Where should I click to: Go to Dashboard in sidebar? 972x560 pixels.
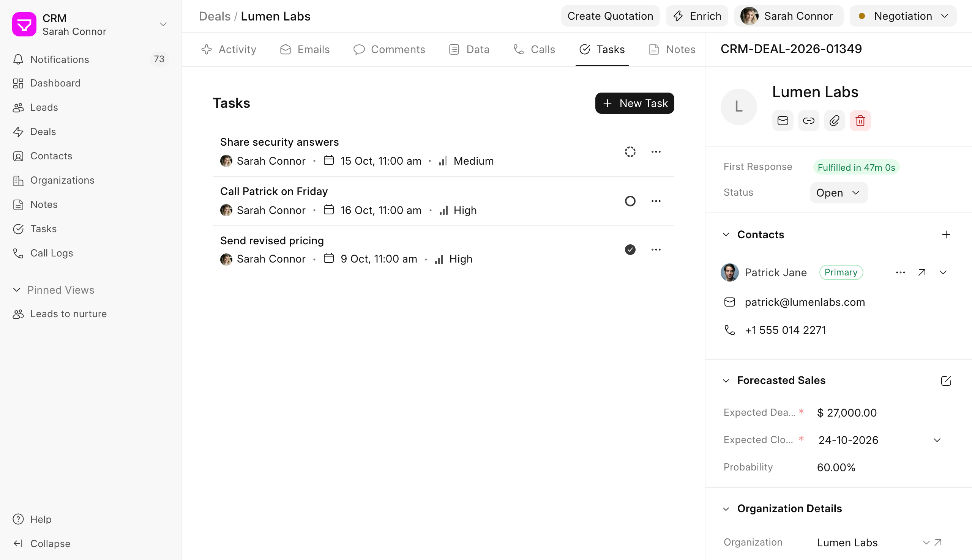tap(91, 83)
